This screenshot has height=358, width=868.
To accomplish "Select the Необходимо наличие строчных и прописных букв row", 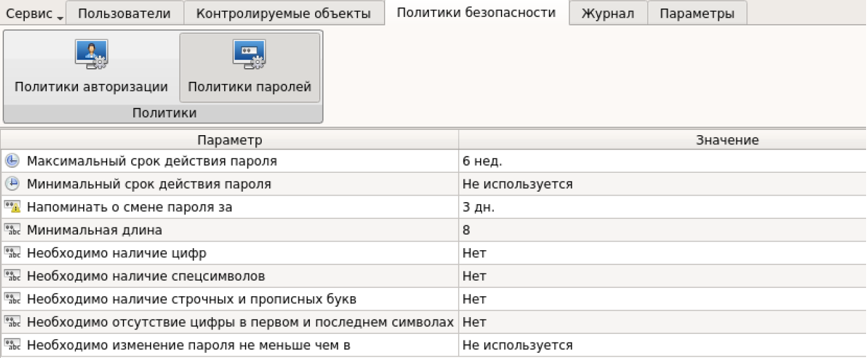I will coord(192,300).
